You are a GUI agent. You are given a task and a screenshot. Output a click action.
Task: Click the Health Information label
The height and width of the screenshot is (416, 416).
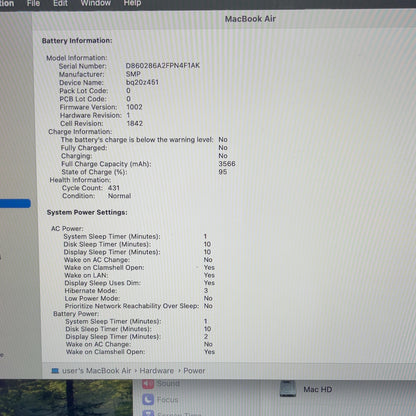click(x=80, y=180)
